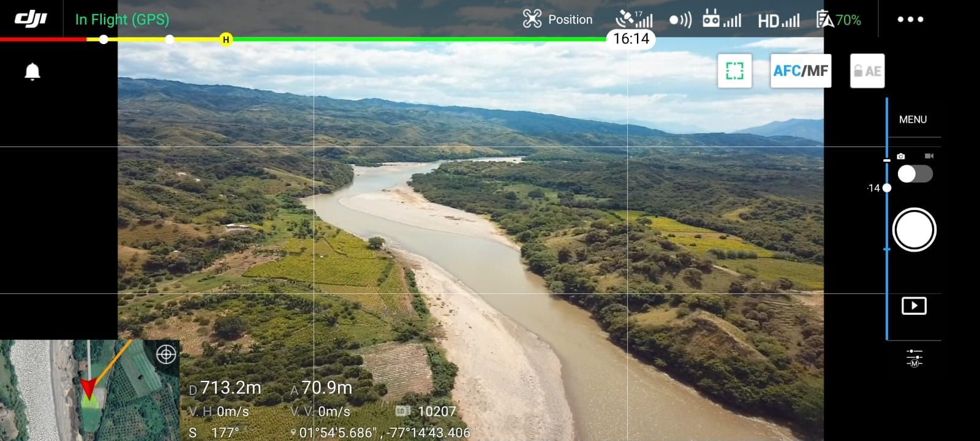The width and height of the screenshot is (980, 441).
Task: Open the Position flight mode settings
Action: click(557, 20)
